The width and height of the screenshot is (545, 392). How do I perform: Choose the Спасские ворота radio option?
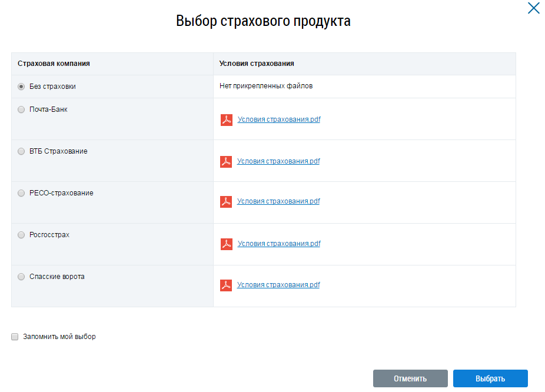point(22,277)
